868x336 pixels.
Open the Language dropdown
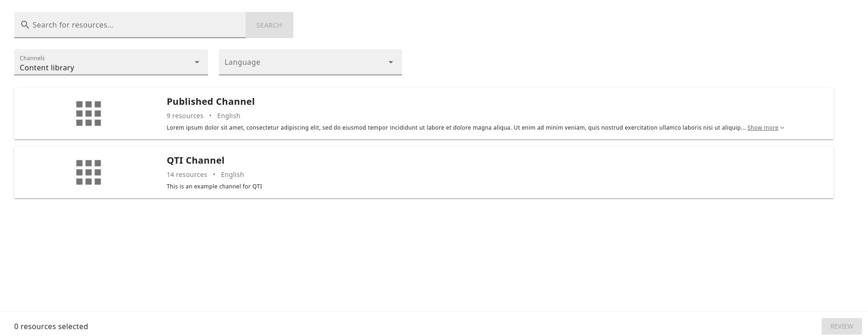point(310,62)
